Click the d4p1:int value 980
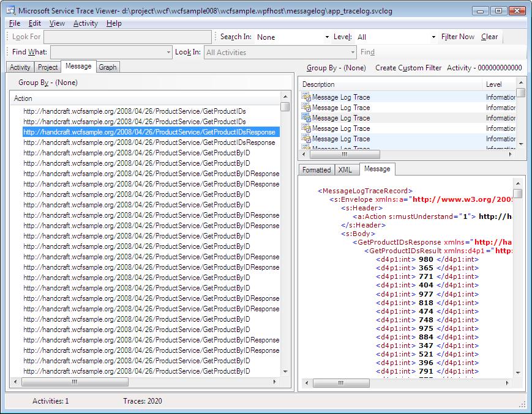Screen dimensions: 532x414 426,259
